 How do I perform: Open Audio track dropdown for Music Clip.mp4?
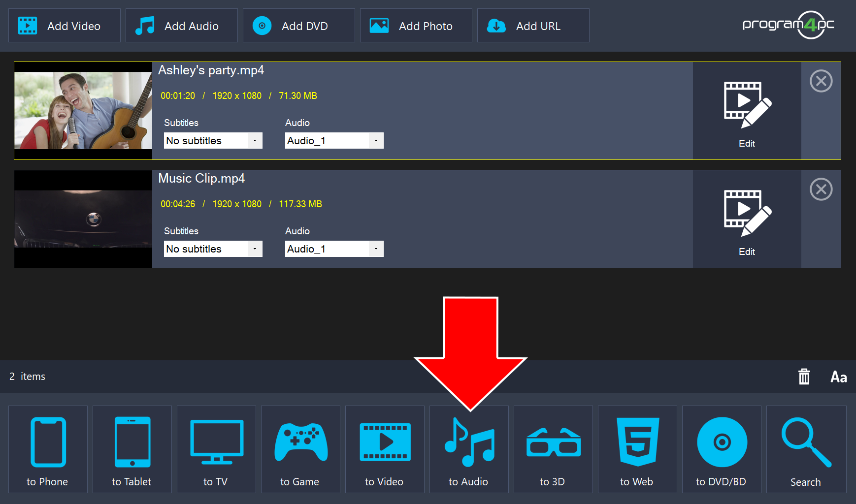pyautogui.click(x=334, y=249)
